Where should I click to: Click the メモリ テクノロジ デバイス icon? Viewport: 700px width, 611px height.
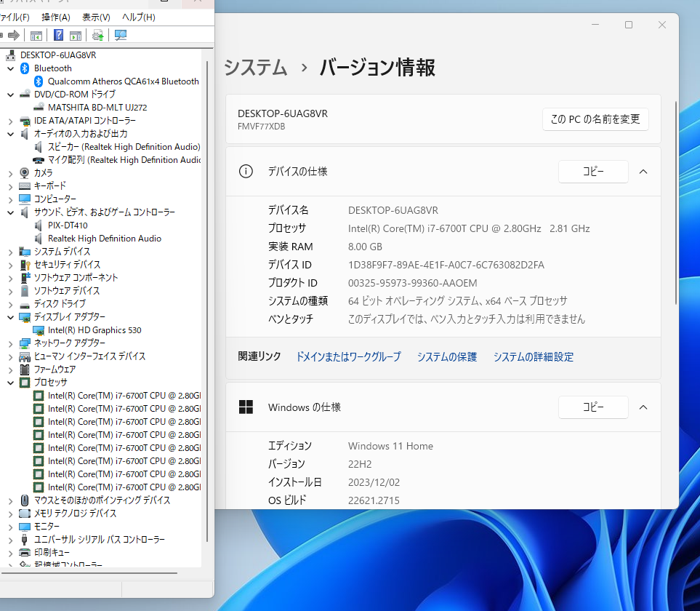click(25, 514)
